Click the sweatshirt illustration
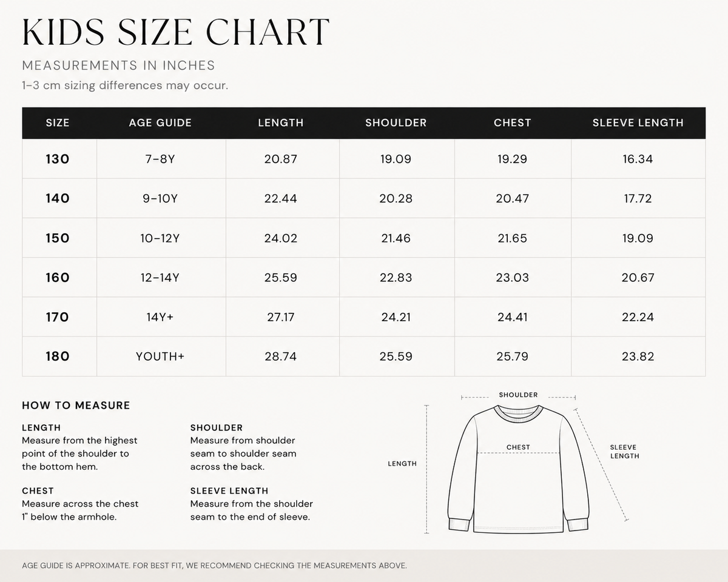728x582 pixels. tap(519, 469)
